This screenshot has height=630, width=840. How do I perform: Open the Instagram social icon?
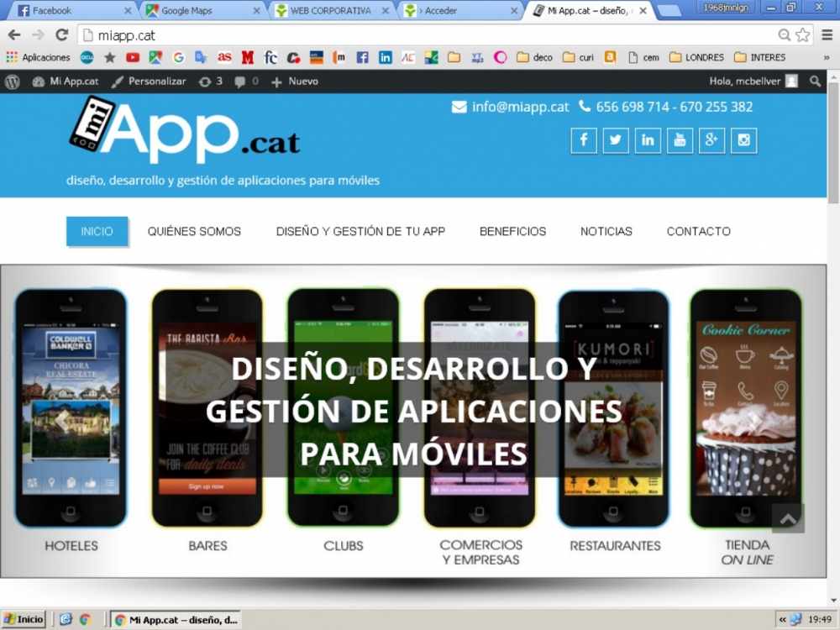pos(743,140)
